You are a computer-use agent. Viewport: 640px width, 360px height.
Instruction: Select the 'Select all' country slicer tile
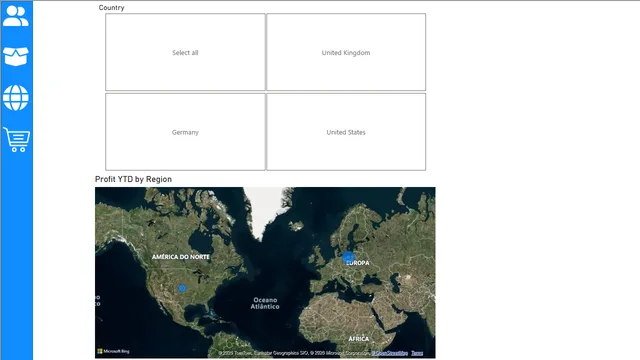(x=185, y=52)
